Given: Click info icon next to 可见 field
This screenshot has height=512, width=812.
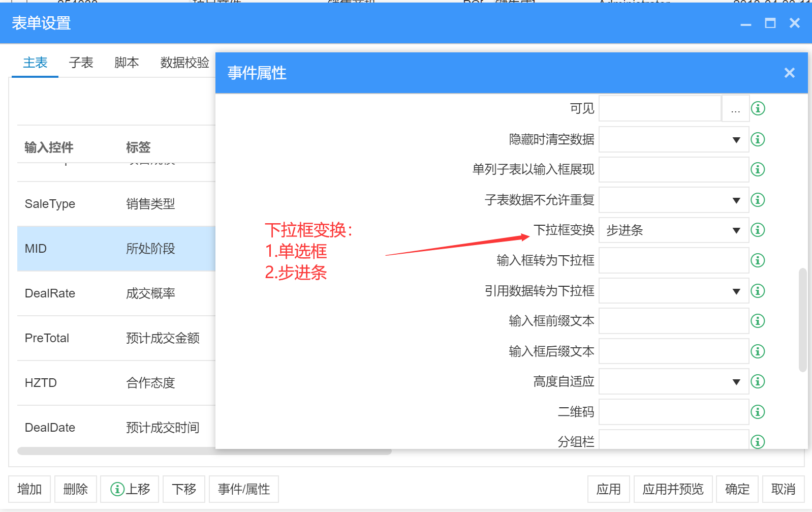Looking at the screenshot, I should (x=758, y=108).
